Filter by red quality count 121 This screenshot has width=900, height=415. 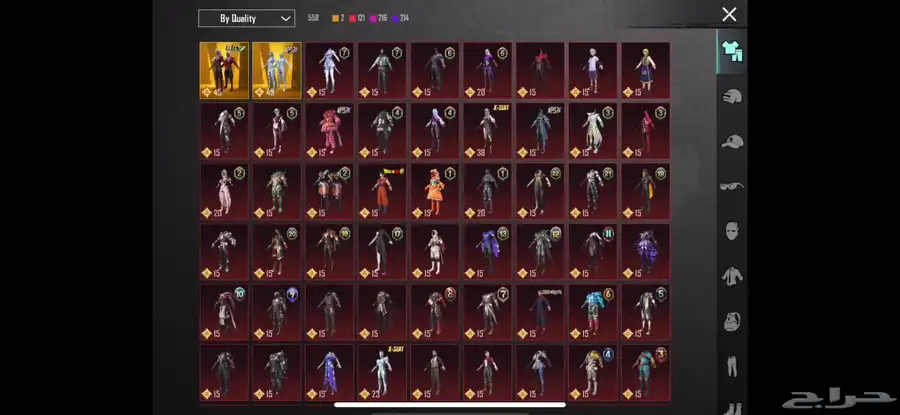tap(357, 18)
